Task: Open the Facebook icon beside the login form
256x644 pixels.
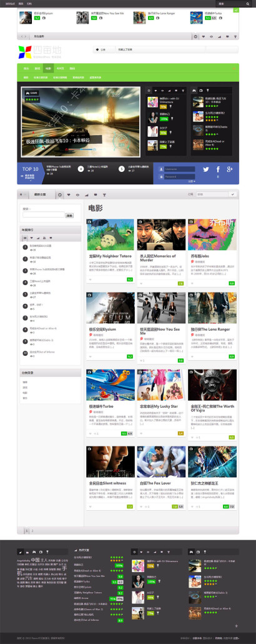Action: [218, 169]
